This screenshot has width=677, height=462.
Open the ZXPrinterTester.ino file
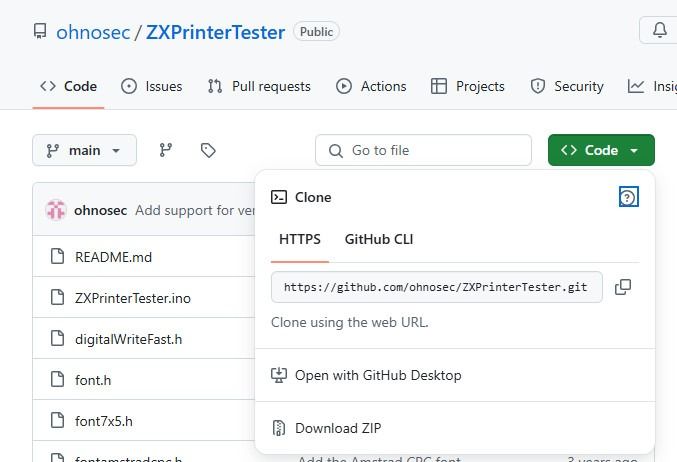[133, 298]
